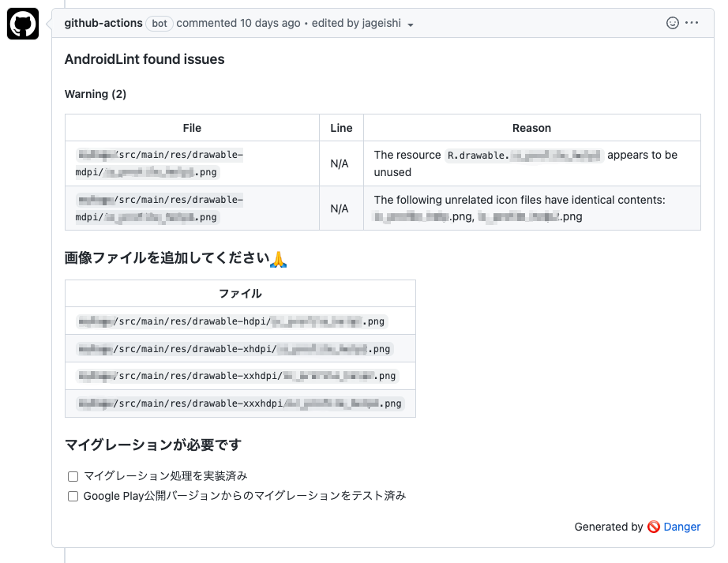The width and height of the screenshot is (728, 563).
Task: Click the bot label badge
Action: (x=159, y=23)
